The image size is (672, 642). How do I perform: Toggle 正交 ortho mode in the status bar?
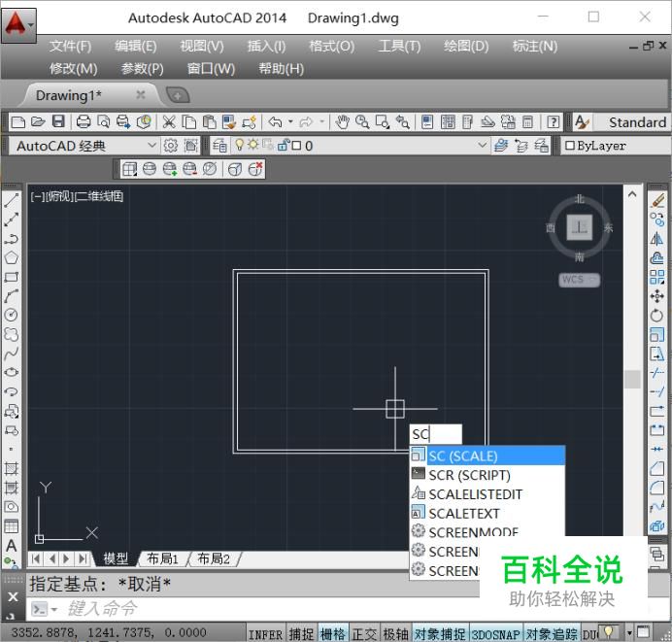click(364, 634)
